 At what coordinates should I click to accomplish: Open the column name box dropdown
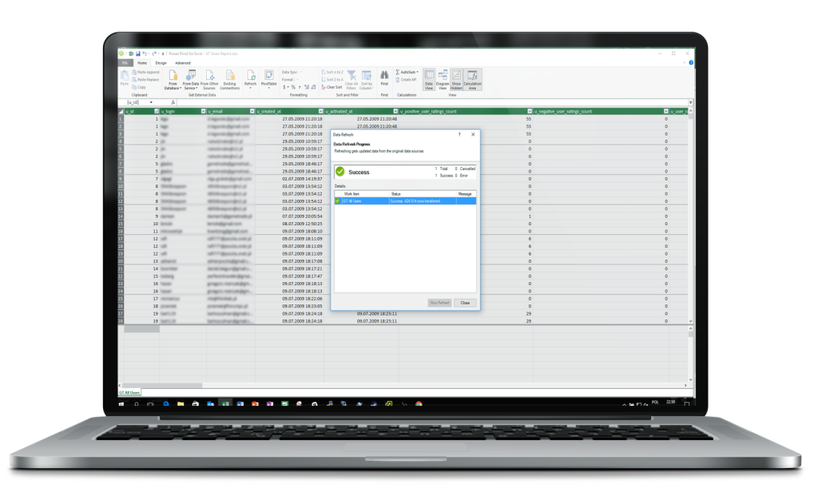[x=151, y=102]
